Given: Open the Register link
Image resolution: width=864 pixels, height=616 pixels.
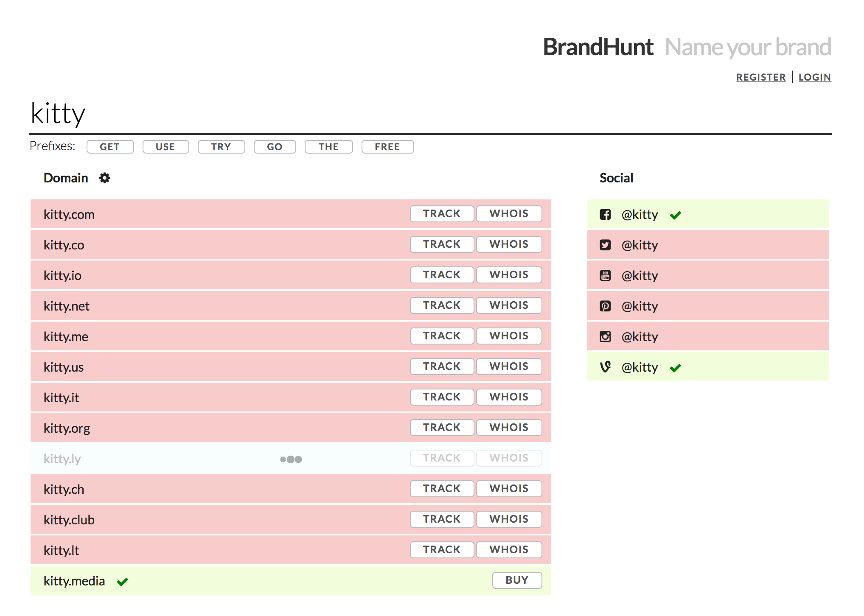Looking at the screenshot, I should (761, 77).
